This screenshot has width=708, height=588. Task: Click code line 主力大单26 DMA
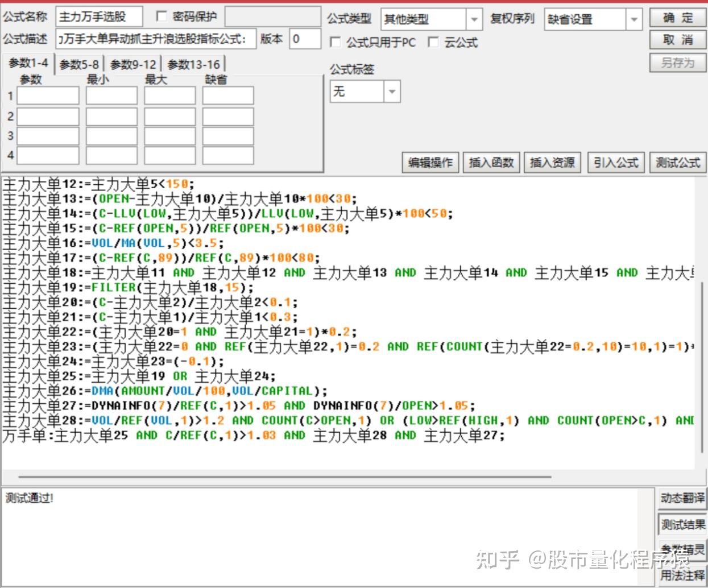pos(165,391)
